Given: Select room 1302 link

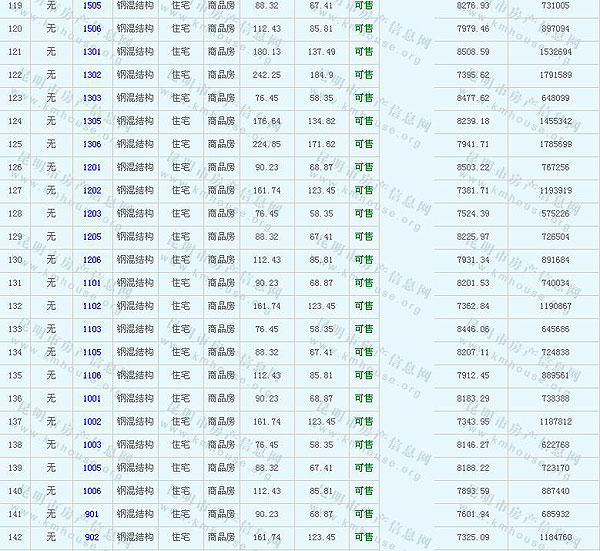Looking at the screenshot, I should 92,74.
